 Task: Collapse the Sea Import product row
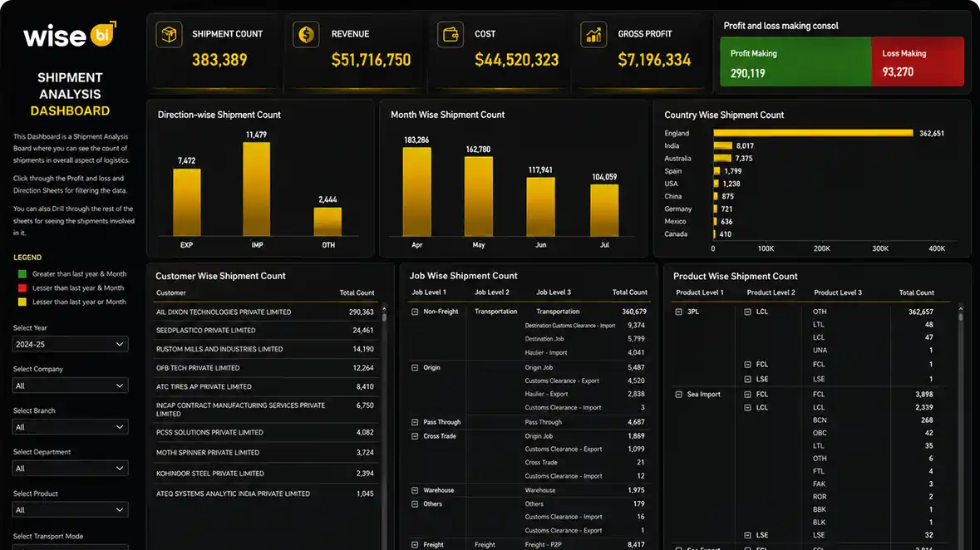(x=679, y=395)
